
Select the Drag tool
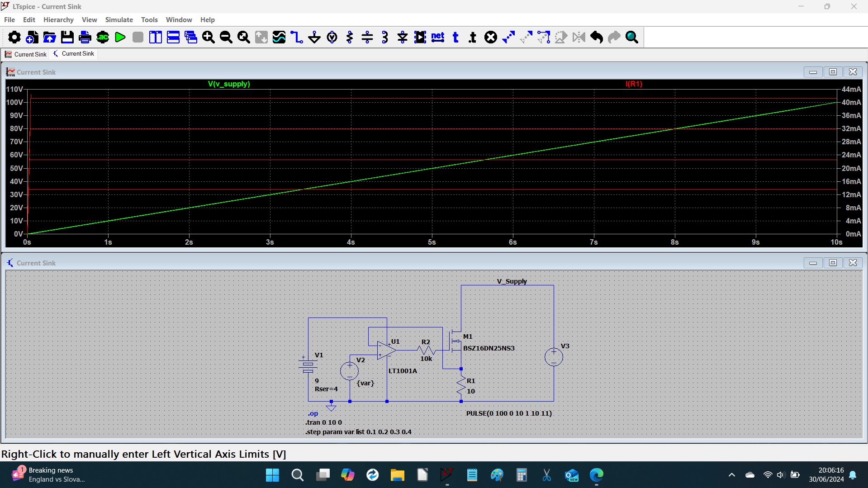[544, 37]
